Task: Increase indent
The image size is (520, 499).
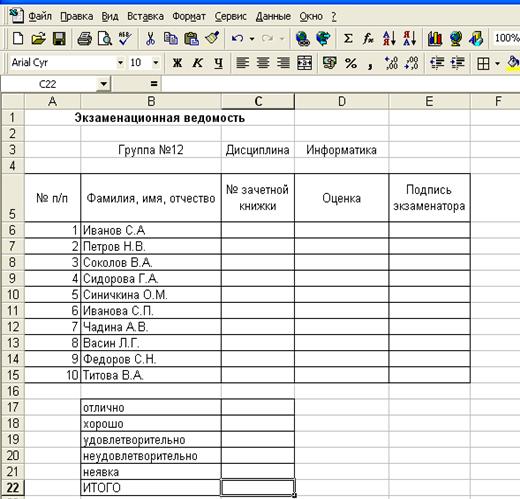Action: click(x=457, y=63)
